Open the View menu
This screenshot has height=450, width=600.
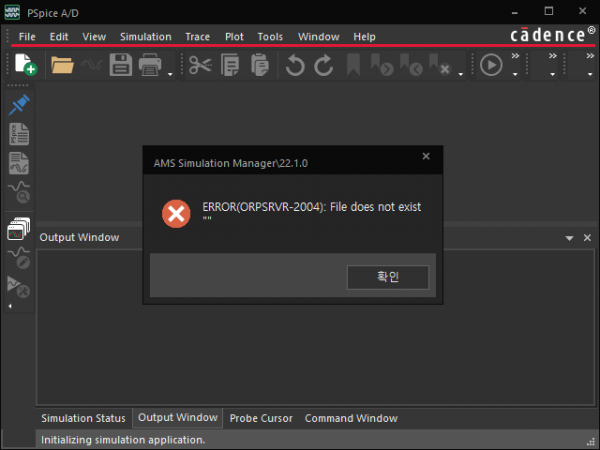(x=94, y=37)
